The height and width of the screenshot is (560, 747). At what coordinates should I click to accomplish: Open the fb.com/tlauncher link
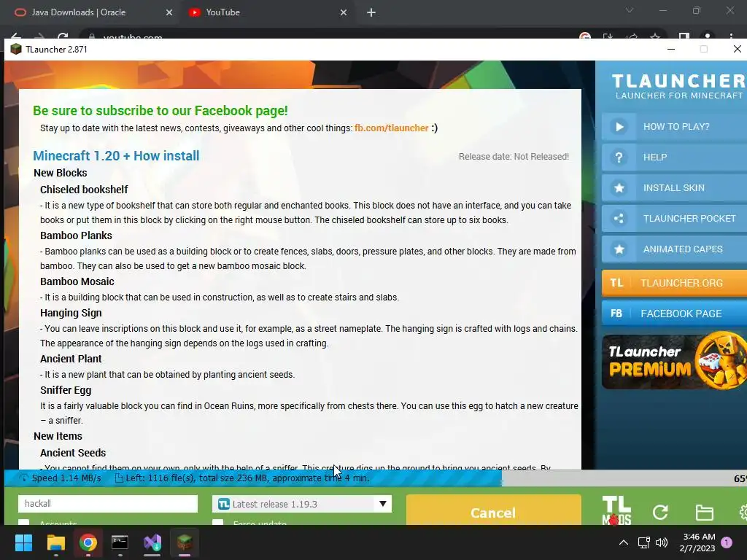[x=391, y=128]
